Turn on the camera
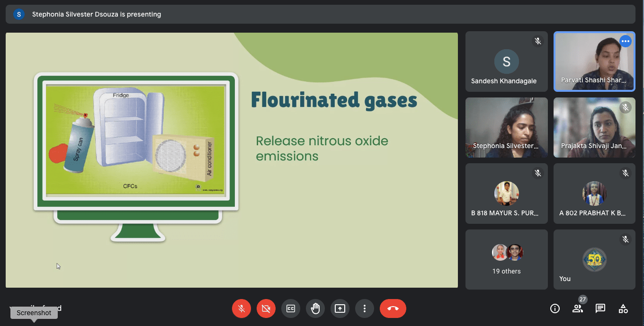Image resolution: width=644 pixels, height=326 pixels. tap(266, 308)
